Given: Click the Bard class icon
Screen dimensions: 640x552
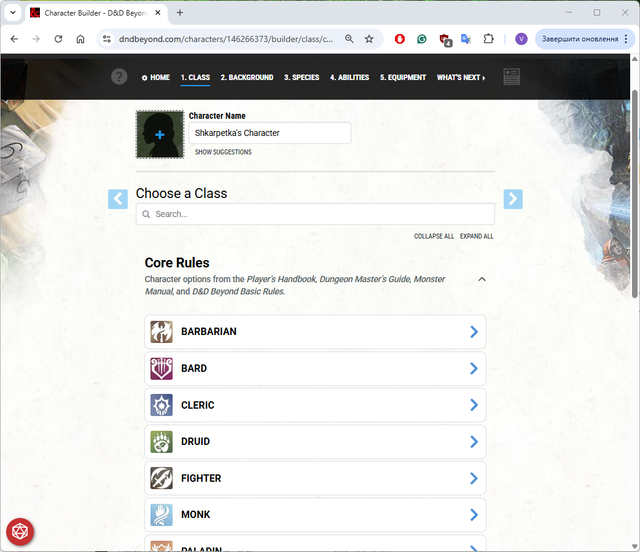Looking at the screenshot, I should (162, 368).
